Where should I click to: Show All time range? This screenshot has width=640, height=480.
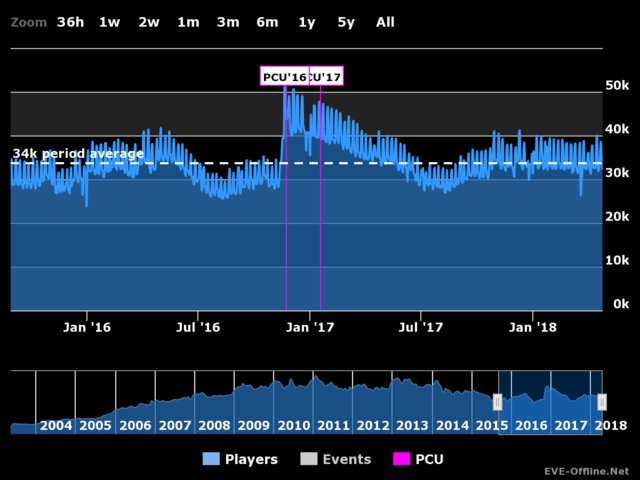click(385, 22)
